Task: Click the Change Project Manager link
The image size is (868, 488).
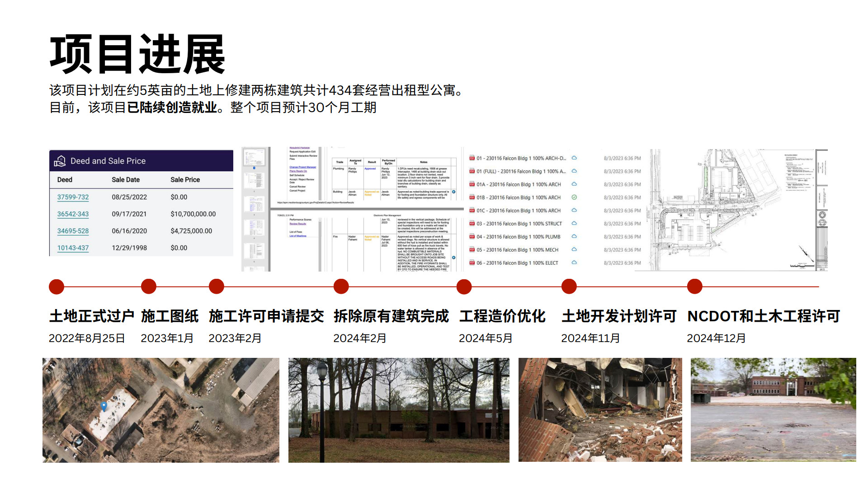Action: click(x=303, y=167)
